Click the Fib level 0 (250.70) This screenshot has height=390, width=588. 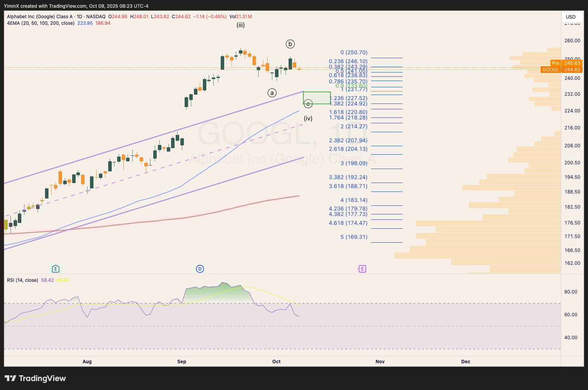point(354,52)
